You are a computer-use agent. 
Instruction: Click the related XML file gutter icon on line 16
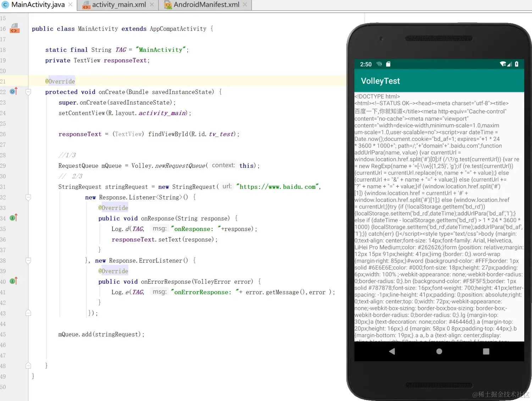point(15,28)
